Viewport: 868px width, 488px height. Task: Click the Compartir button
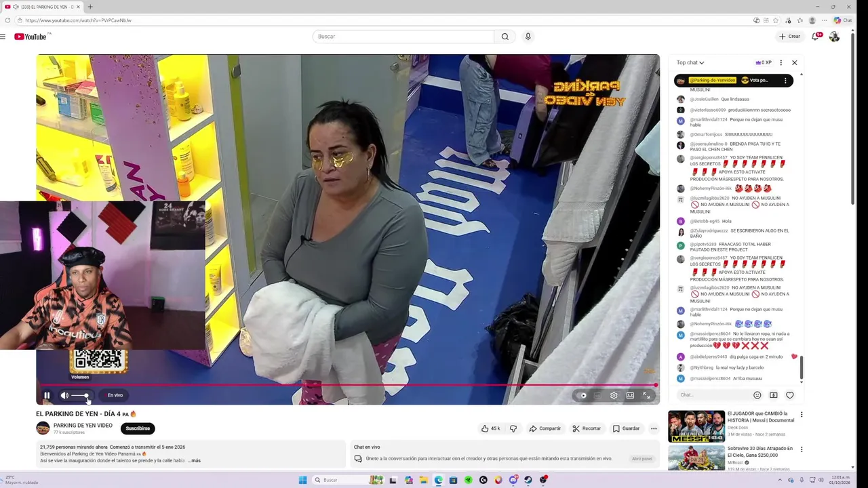(545, 428)
